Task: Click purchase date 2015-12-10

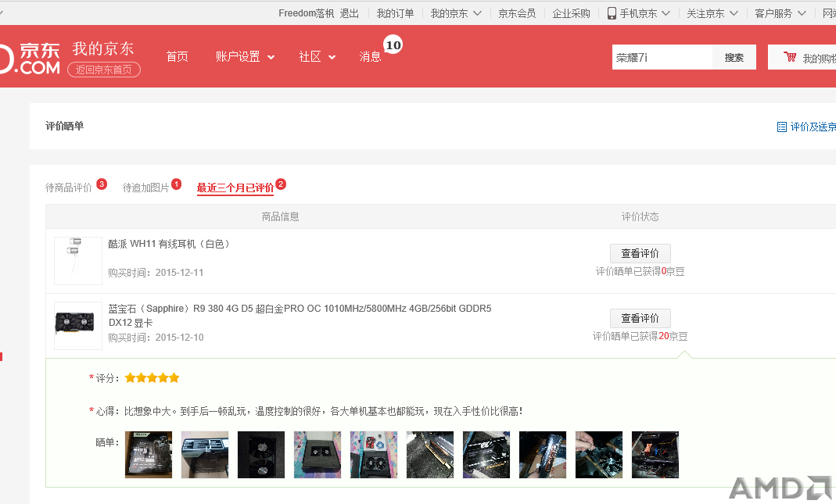Action: pyautogui.click(x=179, y=338)
